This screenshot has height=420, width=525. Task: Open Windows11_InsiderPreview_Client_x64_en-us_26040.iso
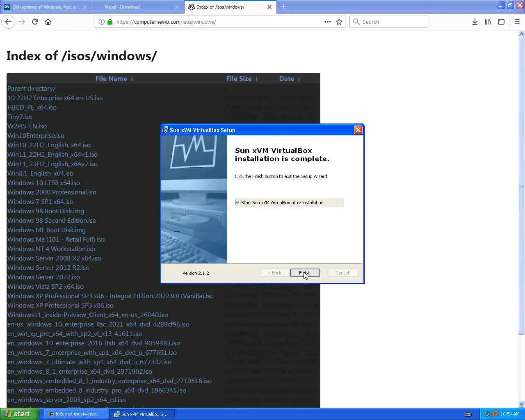[88, 315]
